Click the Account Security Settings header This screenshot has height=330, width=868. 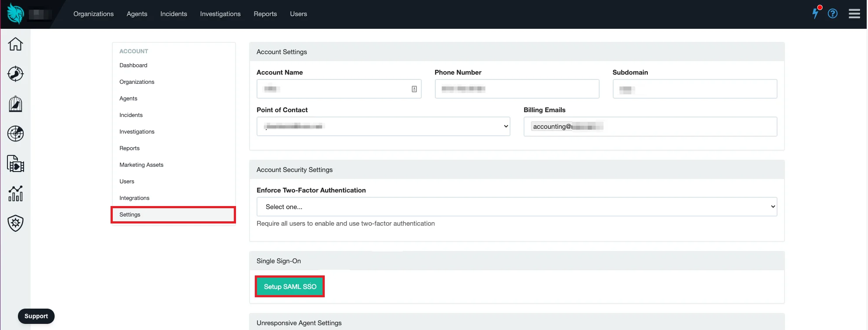pyautogui.click(x=517, y=169)
